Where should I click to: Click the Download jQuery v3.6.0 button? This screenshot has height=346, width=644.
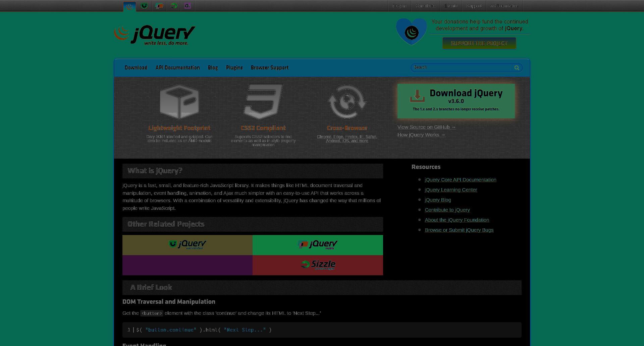point(456,101)
